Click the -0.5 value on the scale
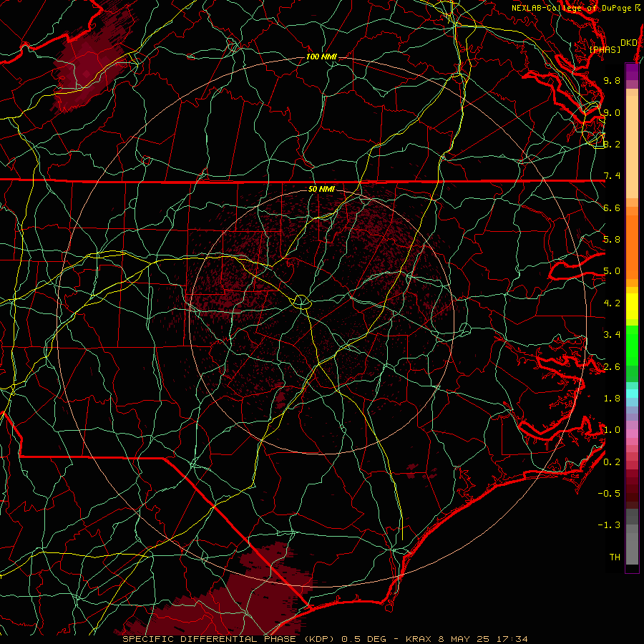The image size is (644, 644). pyautogui.click(x=609, y=494)
